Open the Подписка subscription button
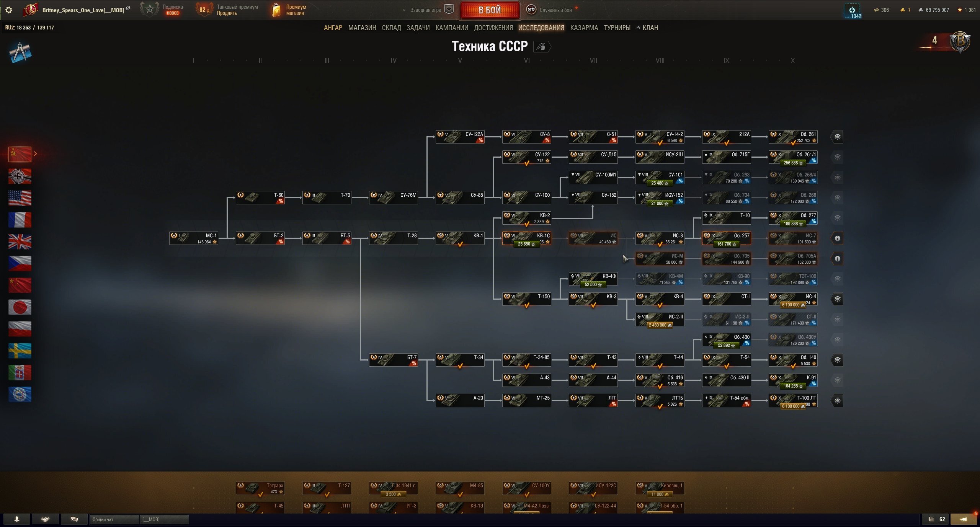Viewport: 980px width, 527px height. [162, 10]
